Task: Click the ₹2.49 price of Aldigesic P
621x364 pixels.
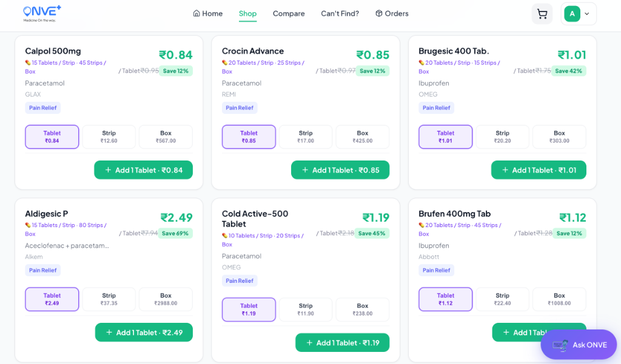Action: tap(176, 217)
